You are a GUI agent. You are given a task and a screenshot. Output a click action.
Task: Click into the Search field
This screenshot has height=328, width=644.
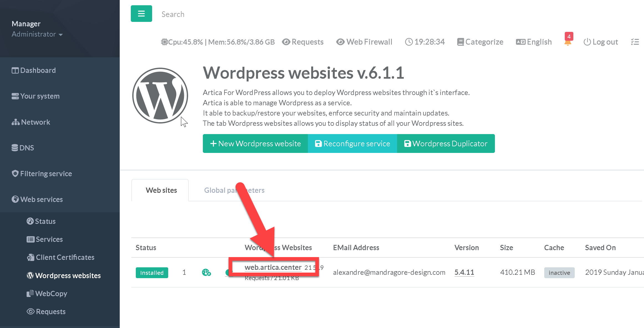click(173, 14)
